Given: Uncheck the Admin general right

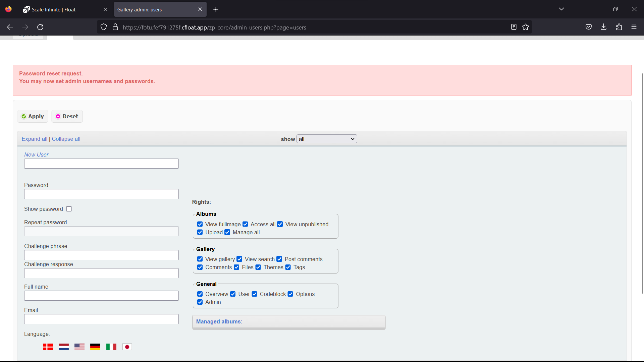Looking at the screenshot, I should click(x=200, y=302).
